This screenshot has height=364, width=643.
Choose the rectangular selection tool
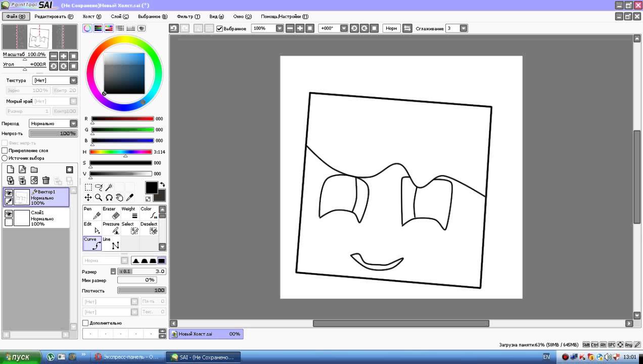click(x=88, y=187)
